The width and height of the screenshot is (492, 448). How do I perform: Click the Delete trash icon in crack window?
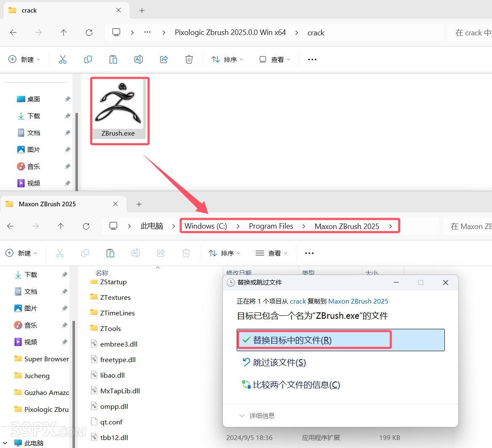189,59
